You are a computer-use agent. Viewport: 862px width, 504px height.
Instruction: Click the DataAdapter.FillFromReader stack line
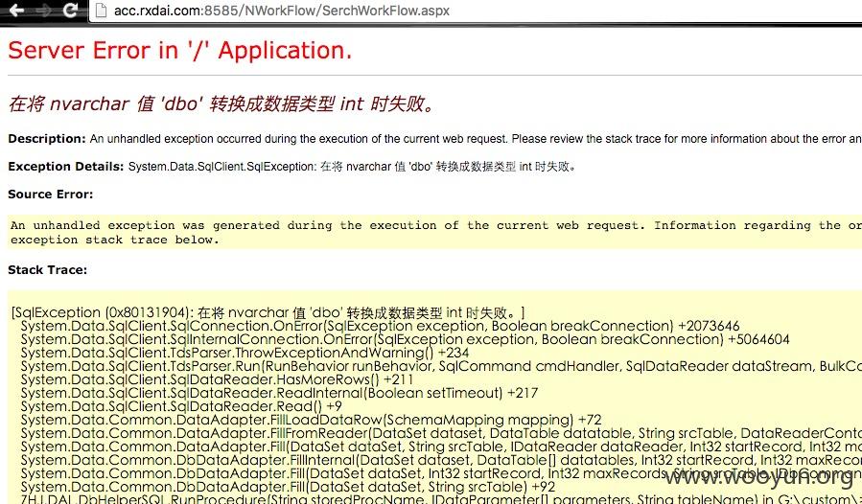coord(441,433)
